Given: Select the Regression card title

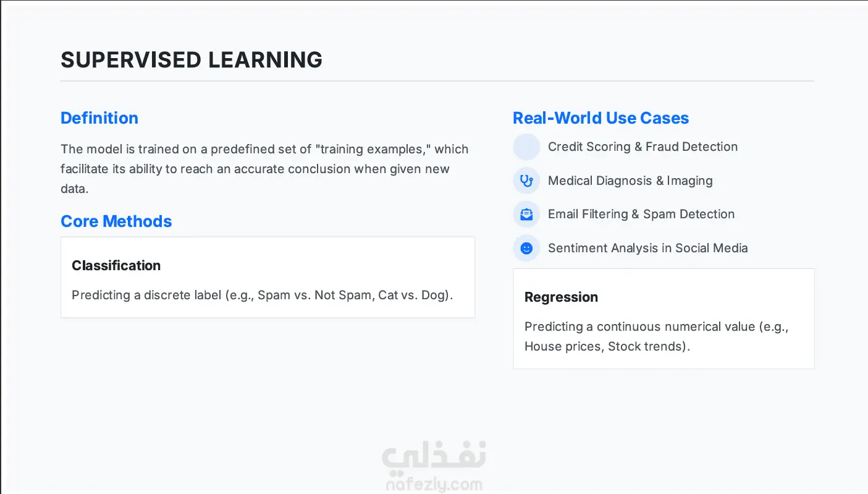Looking at the screenshot, I should [x=561, y=297].
